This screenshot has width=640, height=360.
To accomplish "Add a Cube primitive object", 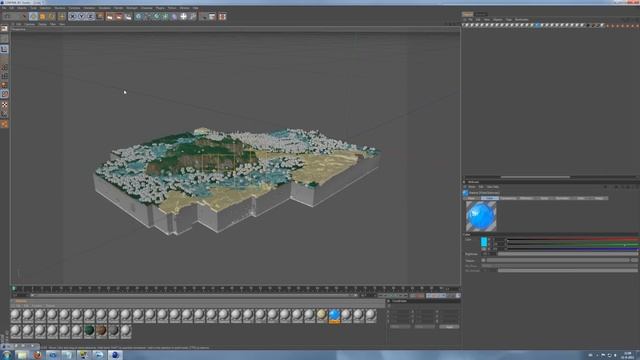I will tap(138, 16).
